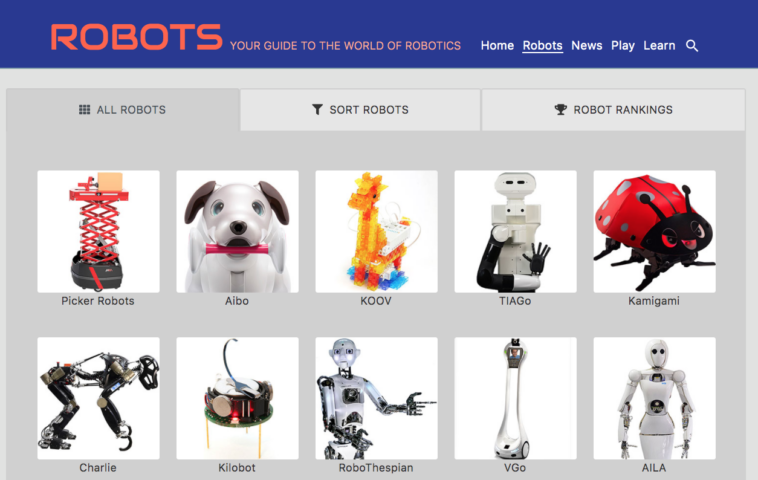Open the KOOV giraffe robot thumbnail
This screenshot has width=758, height=480.
tap(377, 231)
